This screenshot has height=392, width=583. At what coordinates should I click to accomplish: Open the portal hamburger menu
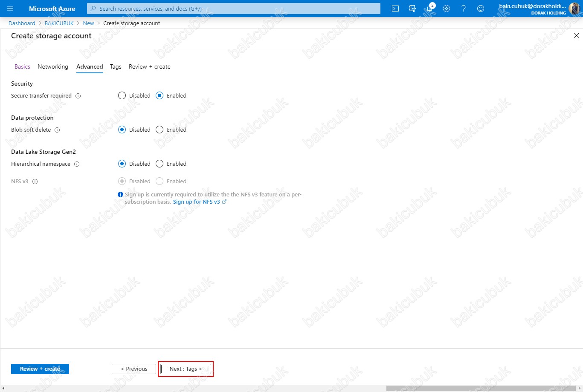(x=10, y=9)
